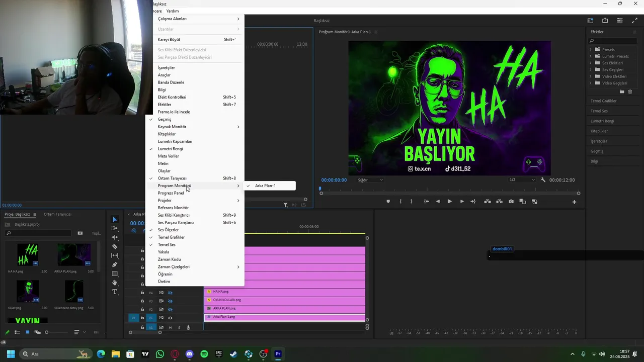Toggle V3 track output eye
Image resolution: width=644 pixels, height=362 pixels.
(170, 301)
